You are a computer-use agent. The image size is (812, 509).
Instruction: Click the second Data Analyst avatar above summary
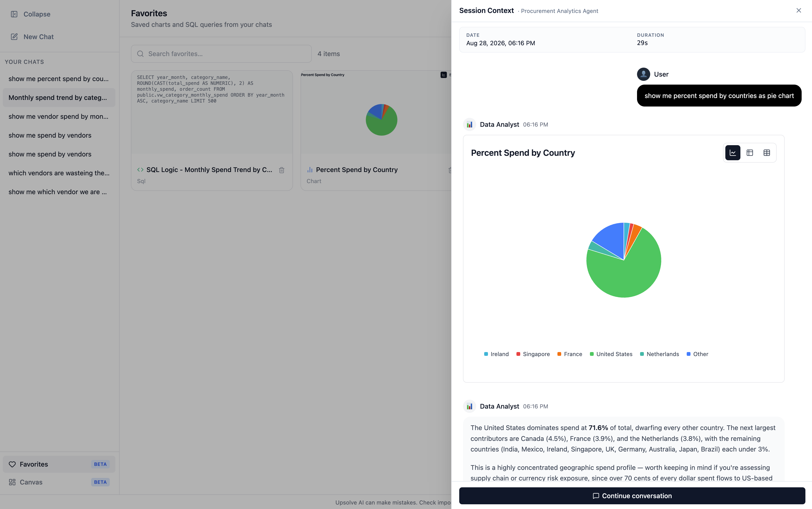tap(469, 406)
